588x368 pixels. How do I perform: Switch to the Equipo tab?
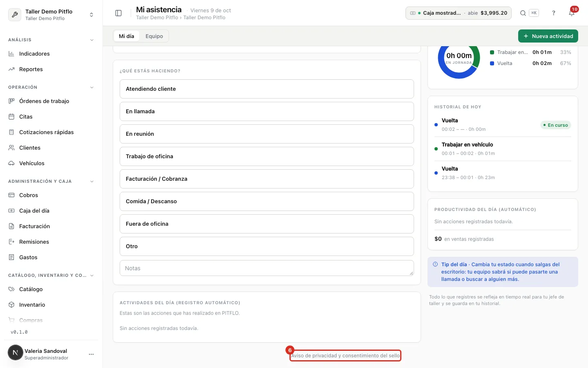[x=154, y=36]
